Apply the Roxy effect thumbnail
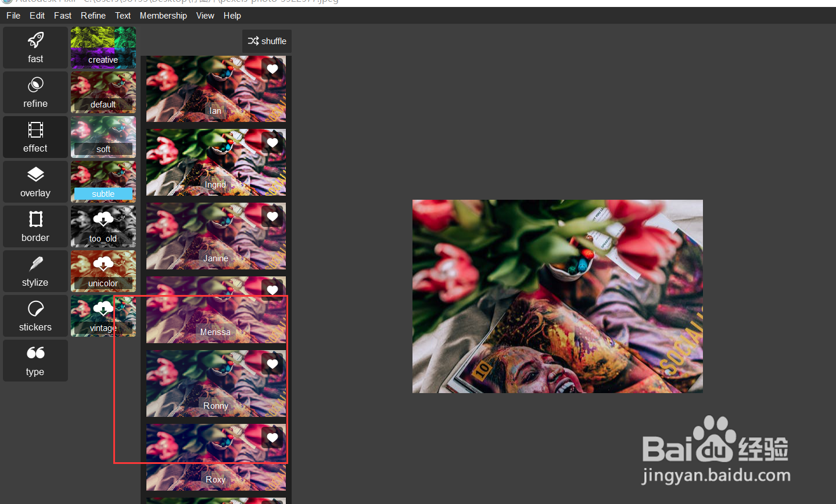Viewport: 836px width, 504px height. point(216,458)
